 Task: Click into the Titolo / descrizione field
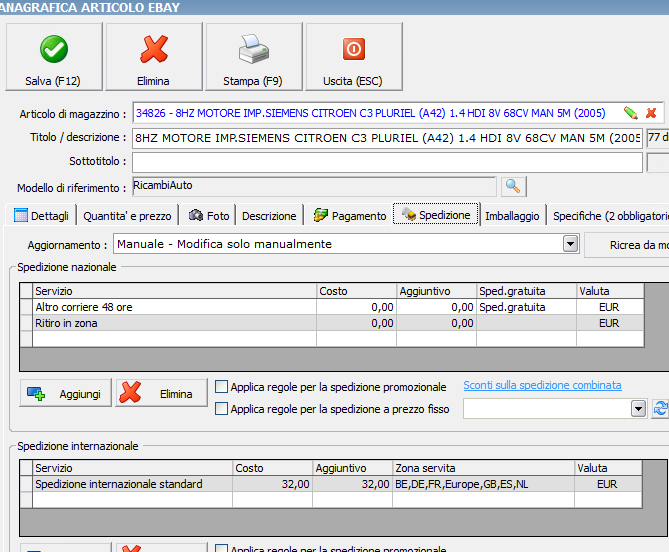click(387, 138)
